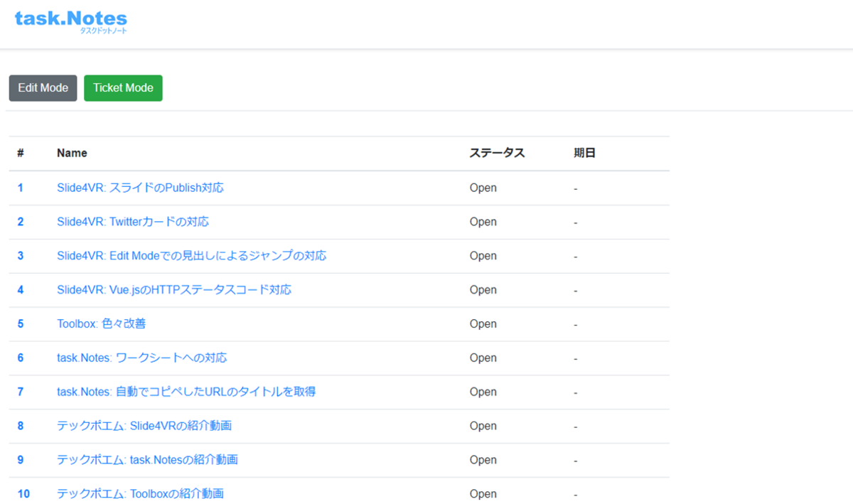Switch to Ticket Mode
The height and width of the screenshot is (504, 853).
coord(123,87)
